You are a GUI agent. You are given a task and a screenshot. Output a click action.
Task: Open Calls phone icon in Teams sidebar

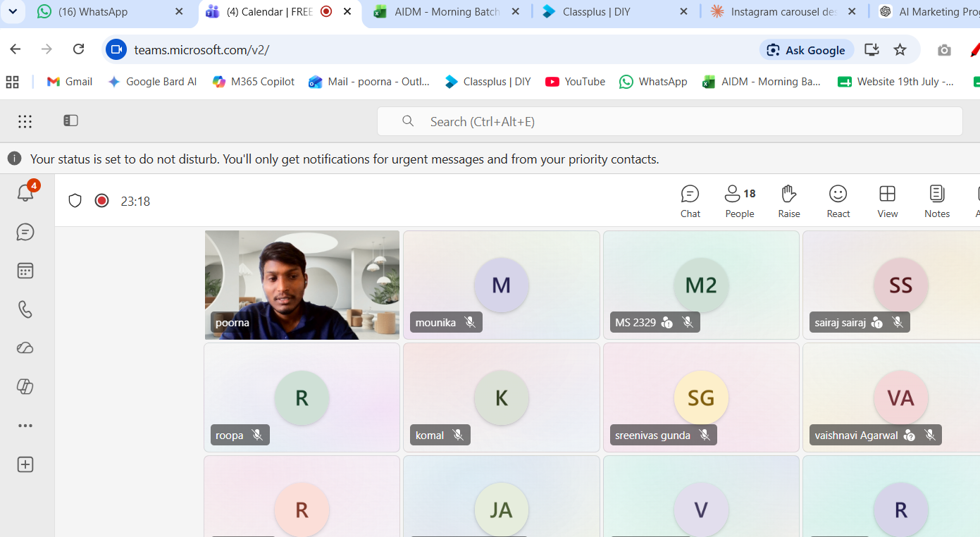click(25, 309)
